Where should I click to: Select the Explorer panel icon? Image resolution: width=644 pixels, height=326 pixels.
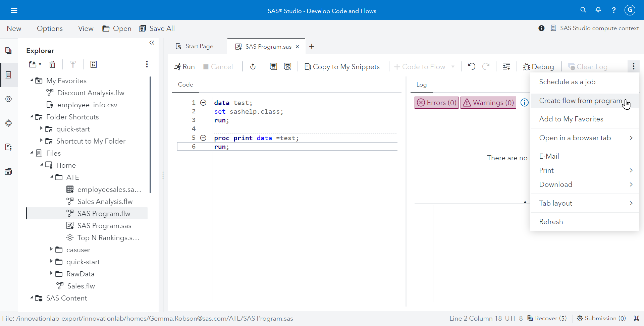(x=8, y=75)
